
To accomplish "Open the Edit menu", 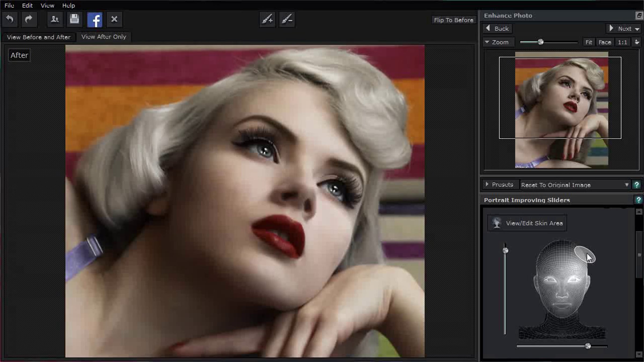I will pos(27,5).
